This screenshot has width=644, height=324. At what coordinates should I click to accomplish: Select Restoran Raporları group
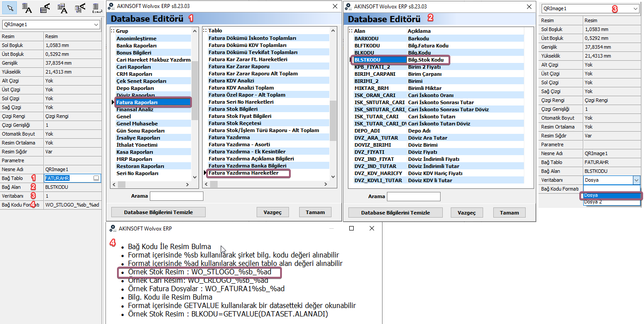[x=153, y=166]
